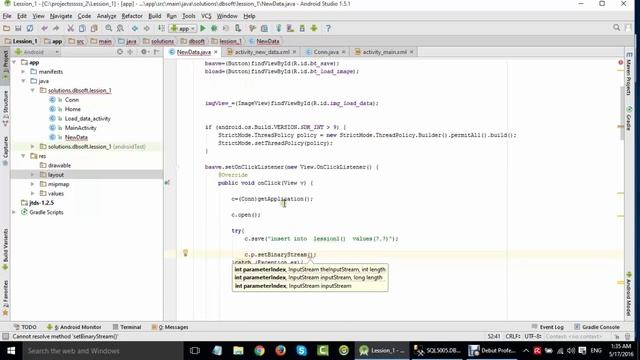Close the NewData.java tab
The height and width of the screenshot is (360, 640).
(x=216, y=52)
